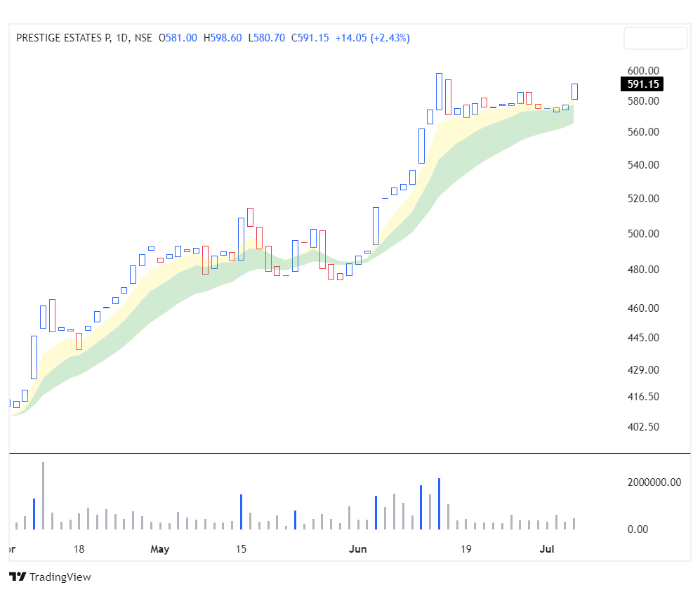Image resolution: width=700 pixels, height=592 pixels.
Task: Click the 18 date label on time axis
Action: click(x=79, y=549)
